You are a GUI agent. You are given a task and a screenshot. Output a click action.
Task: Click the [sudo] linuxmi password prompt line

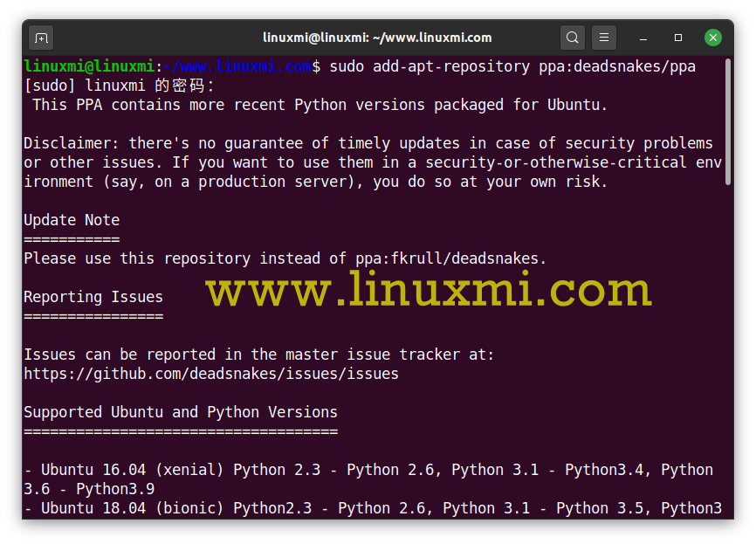[119, 86]
